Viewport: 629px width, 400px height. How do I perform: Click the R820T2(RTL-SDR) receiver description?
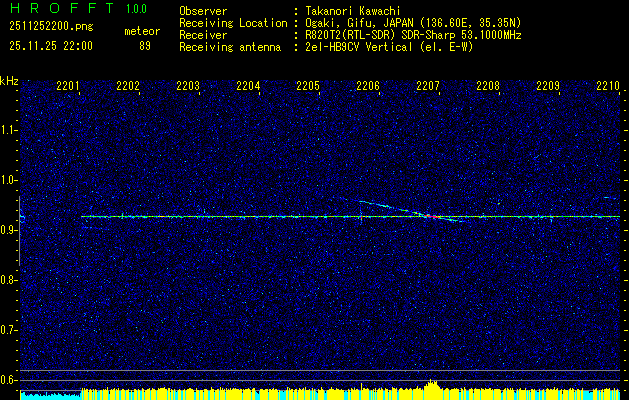click(x=413, y=35)
